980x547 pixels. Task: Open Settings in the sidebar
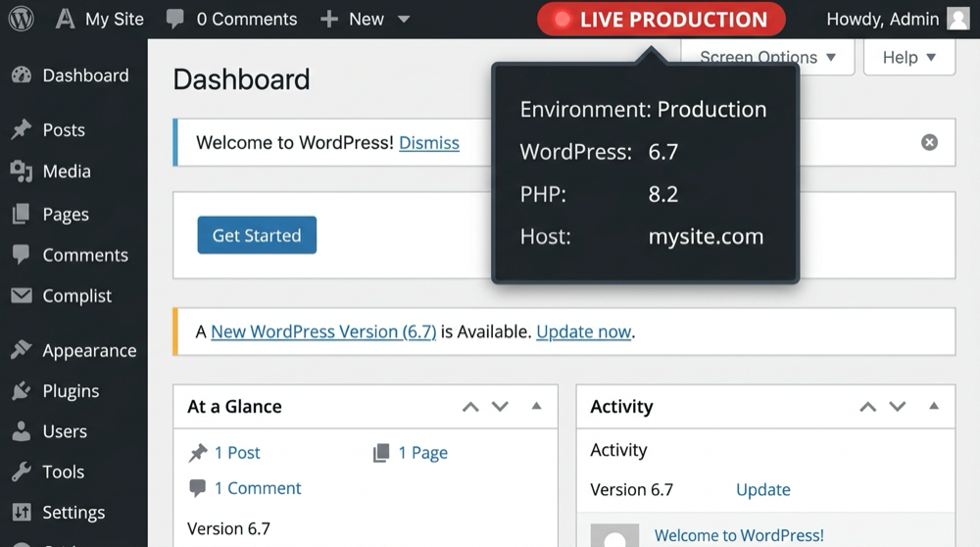point(73,512)
